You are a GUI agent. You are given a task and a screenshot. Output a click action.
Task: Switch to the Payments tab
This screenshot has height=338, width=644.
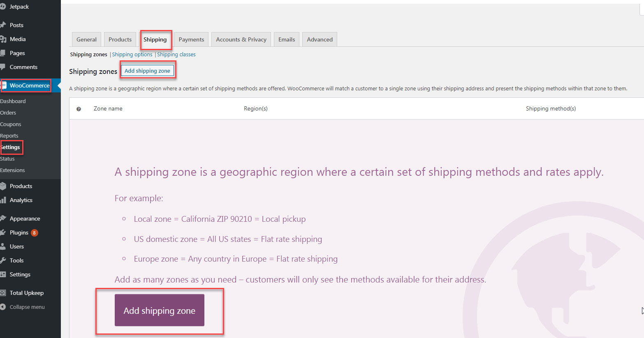(x=191, y=39)
